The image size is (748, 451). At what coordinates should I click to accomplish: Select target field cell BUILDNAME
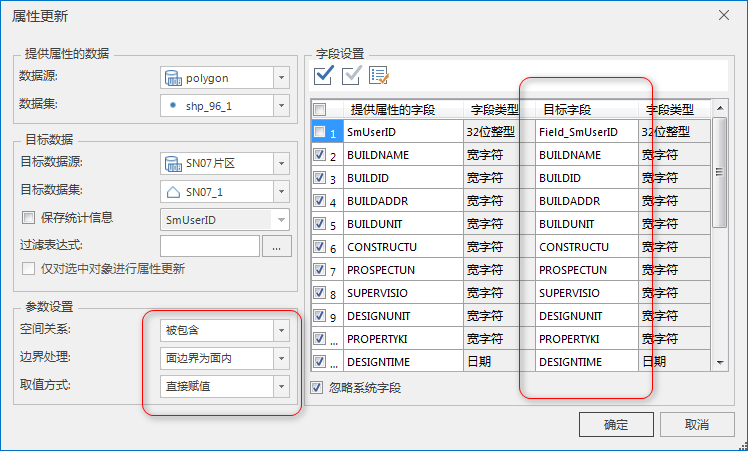[x=587, y=155]
